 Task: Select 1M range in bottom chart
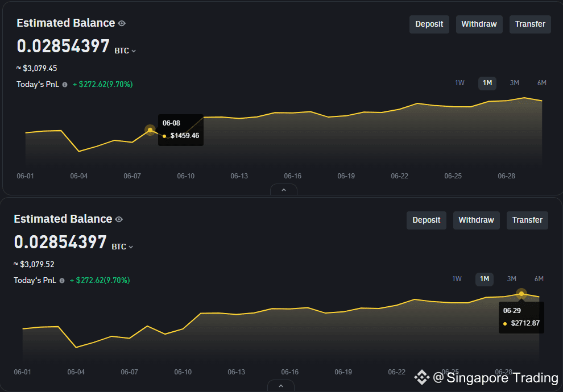coord(485,279)
